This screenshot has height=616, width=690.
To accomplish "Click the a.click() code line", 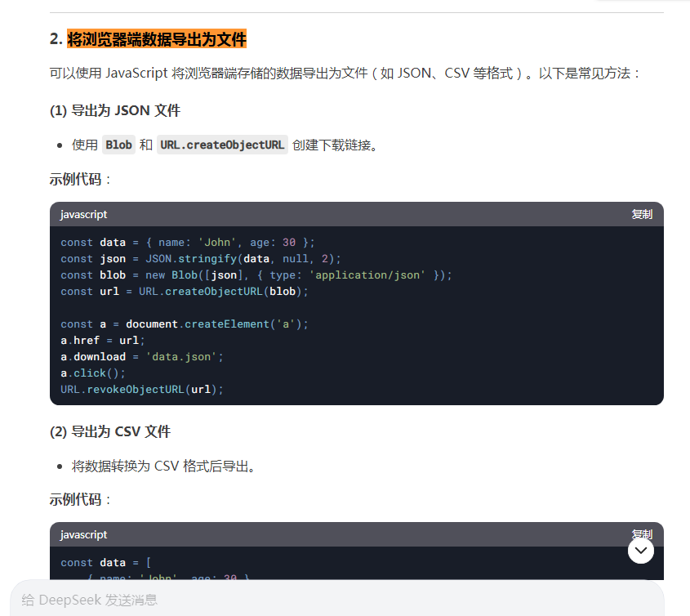I will coord(93,373).
